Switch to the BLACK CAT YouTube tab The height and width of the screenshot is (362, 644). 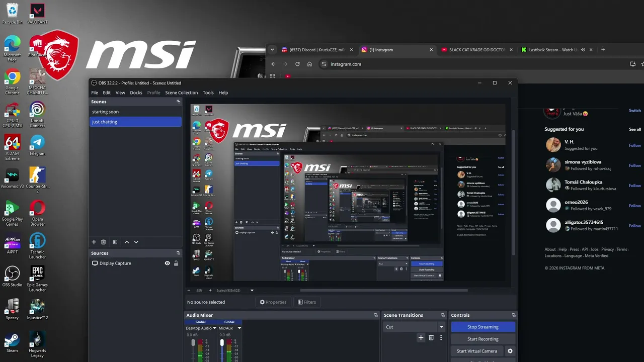[x=477, y=50]
